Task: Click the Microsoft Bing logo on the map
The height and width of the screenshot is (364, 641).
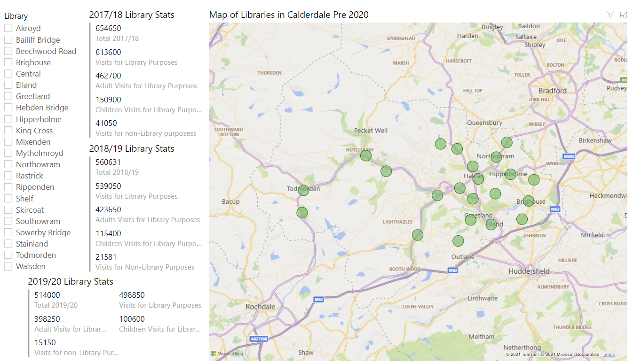Action: [x=228, y=353]
